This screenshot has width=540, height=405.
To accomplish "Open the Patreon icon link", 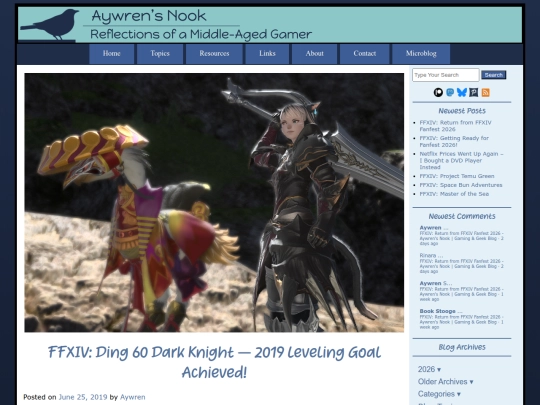I will point(438,92).
